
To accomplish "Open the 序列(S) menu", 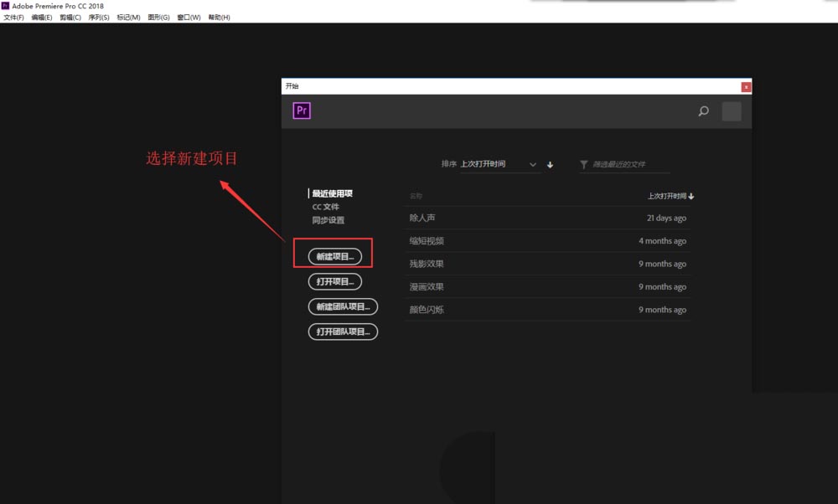I will tap(99, 18).
